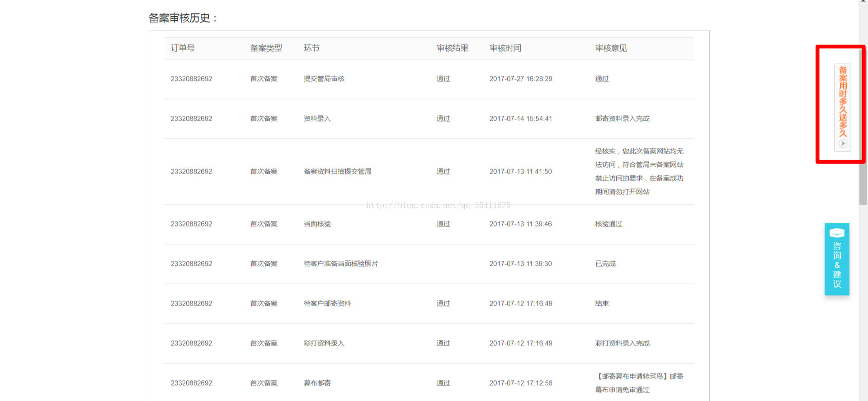Click the 备案类型 column header
The width and height of the screenshot is (868, 401).
[266, 48]
